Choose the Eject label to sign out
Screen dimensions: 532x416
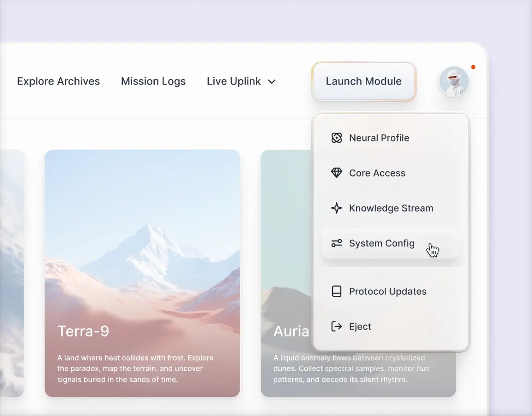pyautogui.click(x=360, y=326)
